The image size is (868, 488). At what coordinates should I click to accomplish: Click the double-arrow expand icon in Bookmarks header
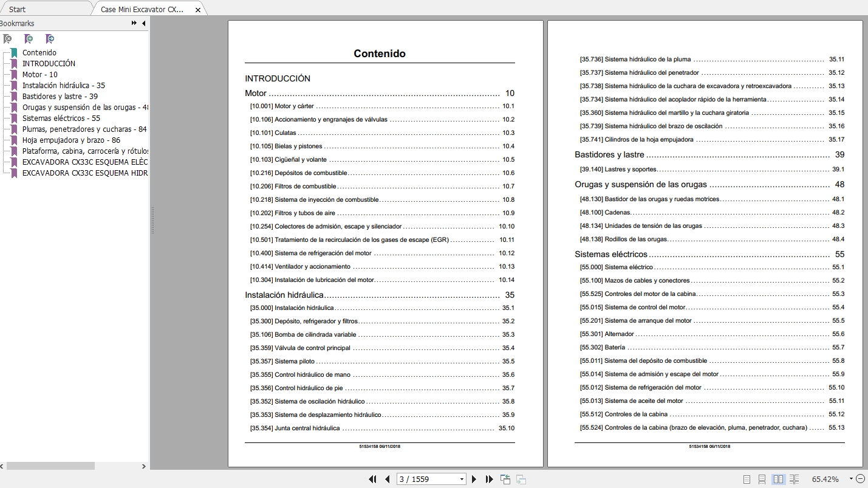point(134,23)
